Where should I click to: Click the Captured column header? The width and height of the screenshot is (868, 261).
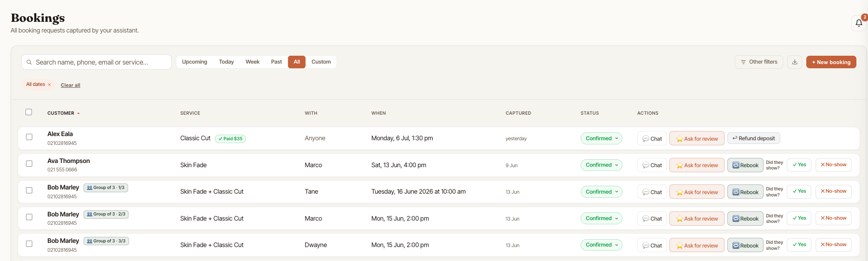518,113
